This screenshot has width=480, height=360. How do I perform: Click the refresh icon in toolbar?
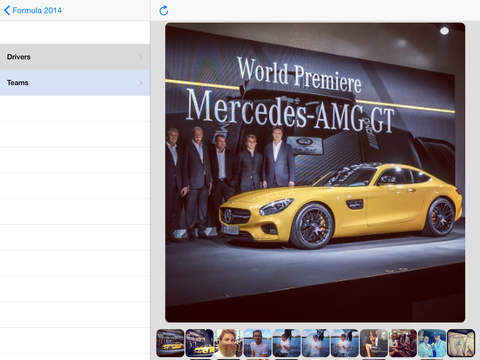[x=164, y=11]
